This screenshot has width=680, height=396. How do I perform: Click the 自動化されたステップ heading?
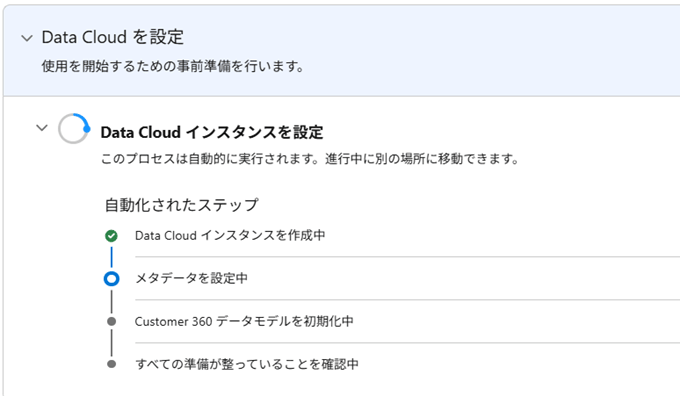(182, 205)
